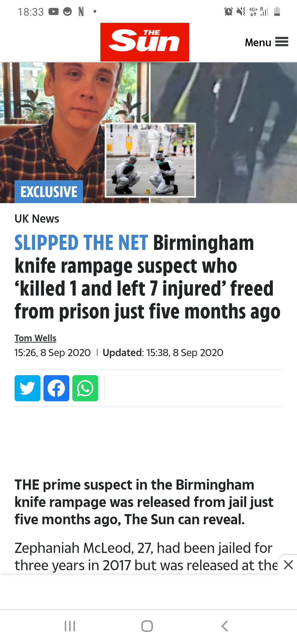Open the hamburger Menu
Image resolution: width=297 pixels, height=644 pixels.
click(x=266, y=42)
